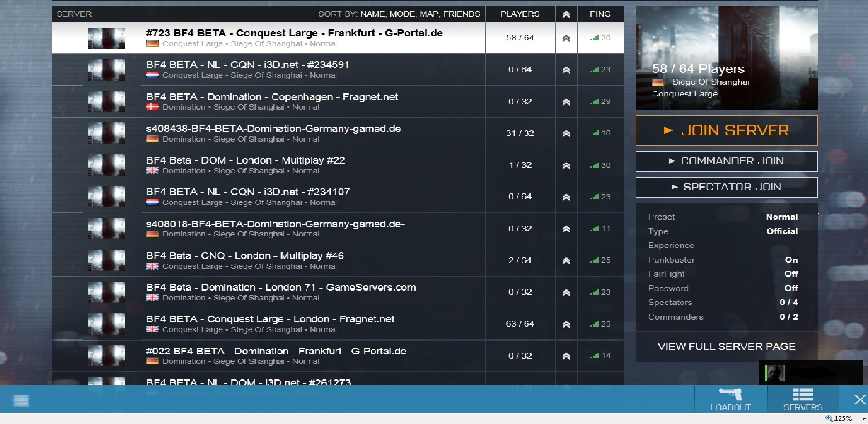Click rank chevron icon for i3D.net #234591

click(566, 70)
